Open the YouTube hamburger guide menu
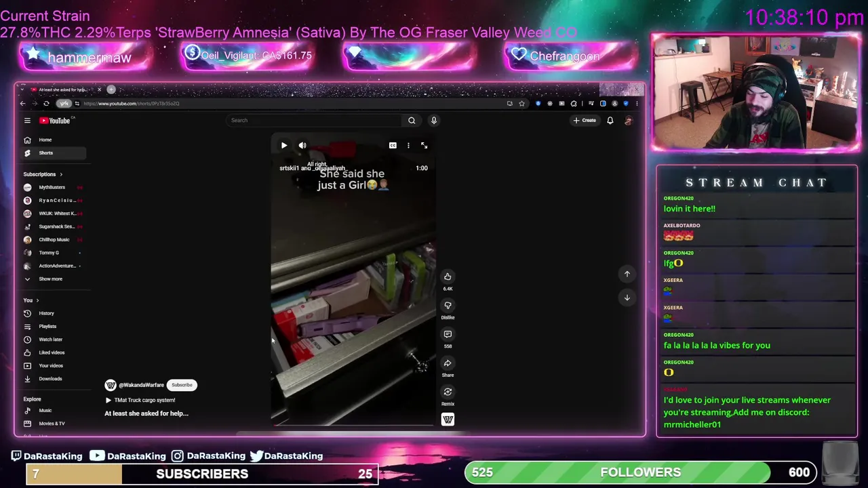Image resolution: width=868 pixels, height=488 pixels. pos(27,121)
